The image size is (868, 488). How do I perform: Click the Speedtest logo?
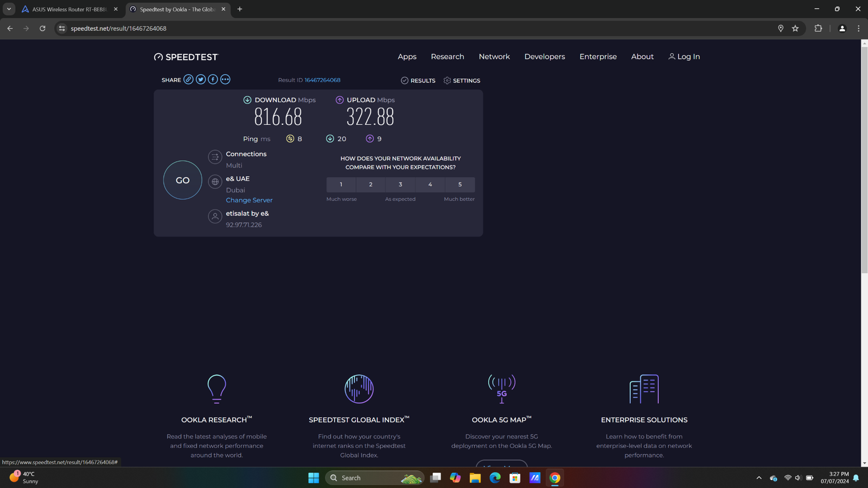(x=186, y=57)
